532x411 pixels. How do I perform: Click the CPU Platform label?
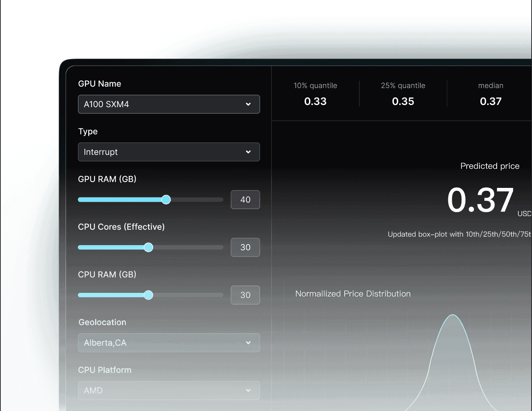click(x=105, y=370)
